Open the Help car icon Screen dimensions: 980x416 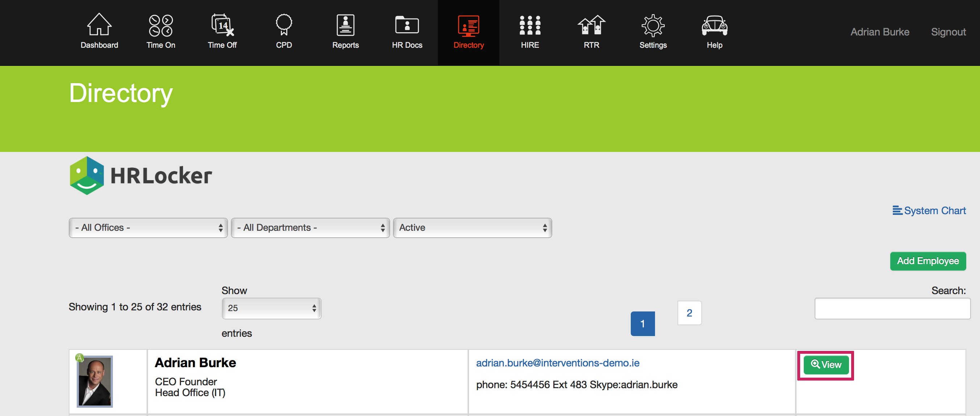[x=714, y=25]
